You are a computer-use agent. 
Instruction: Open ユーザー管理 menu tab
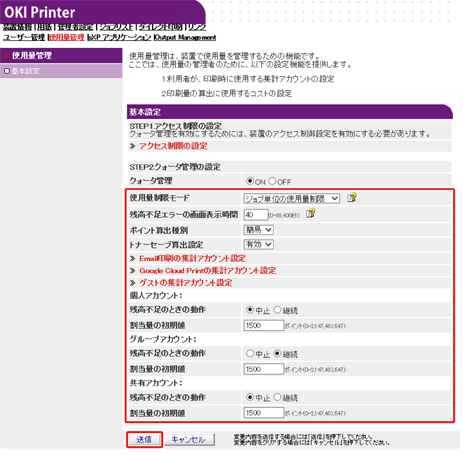tap(24, 37)
